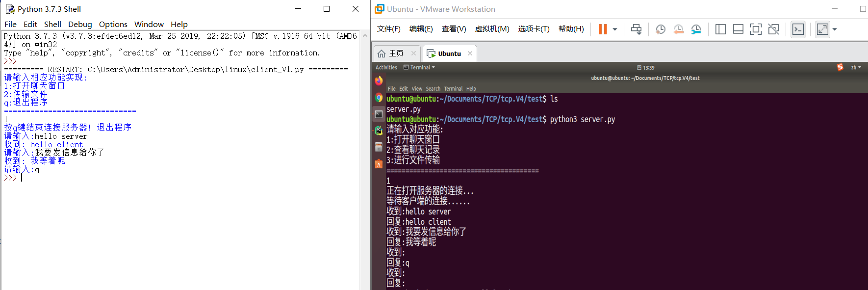Click the send Ctrl+Alt+Del icon in VMware

pos(636,29)
